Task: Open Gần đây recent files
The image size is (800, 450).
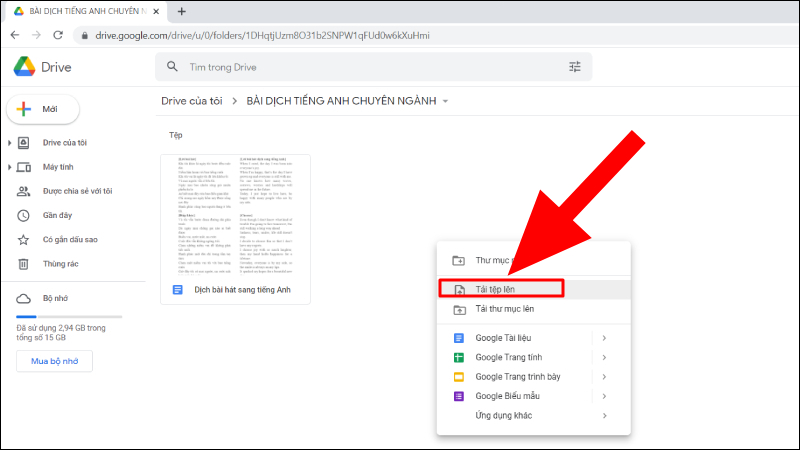Action: (57, 215)
